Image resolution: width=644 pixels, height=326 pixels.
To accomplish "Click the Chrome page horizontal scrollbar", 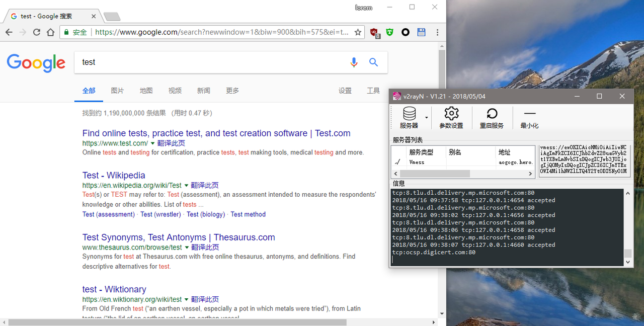I will [178, 322].
